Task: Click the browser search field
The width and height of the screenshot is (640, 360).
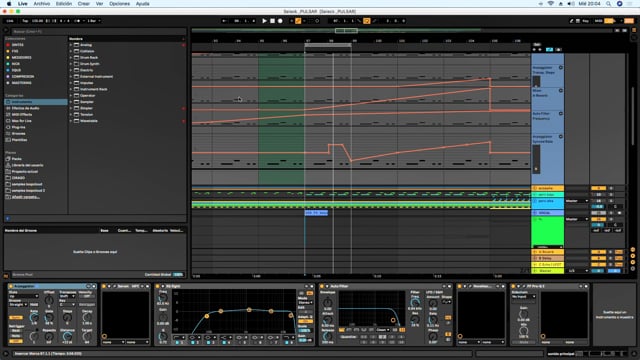Action: [98, 31]
